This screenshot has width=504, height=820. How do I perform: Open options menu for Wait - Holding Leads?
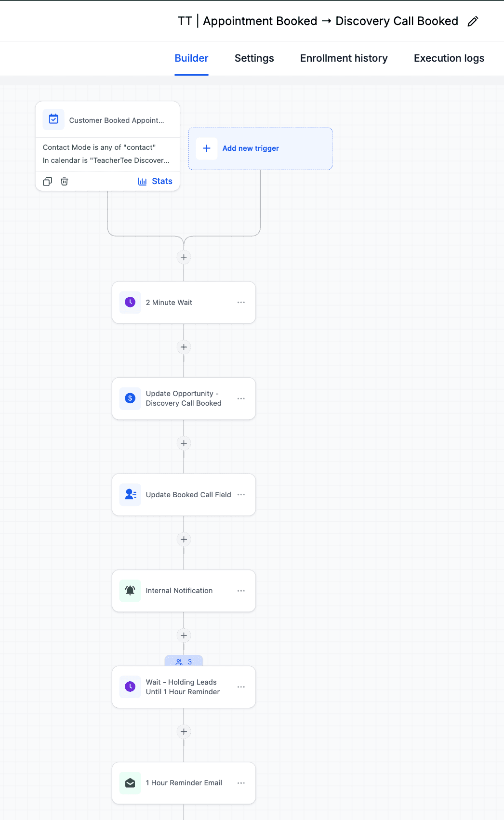(x=241, y=687)
